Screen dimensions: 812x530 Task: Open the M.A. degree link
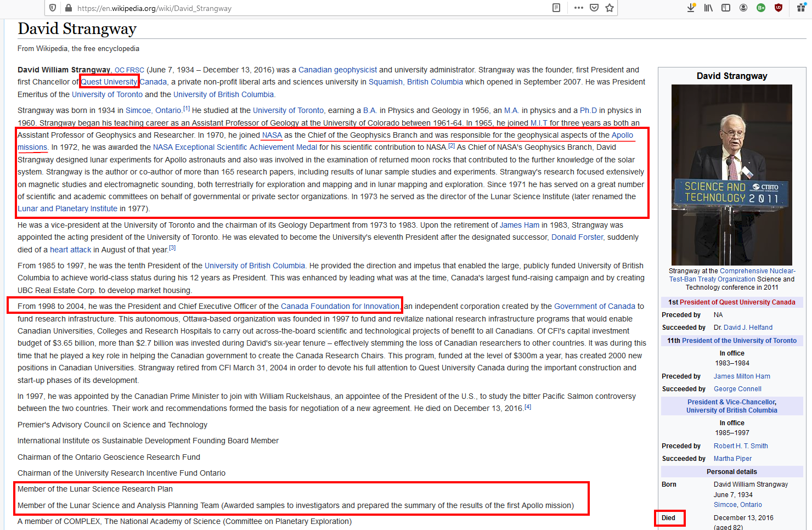tap(511, 110)
